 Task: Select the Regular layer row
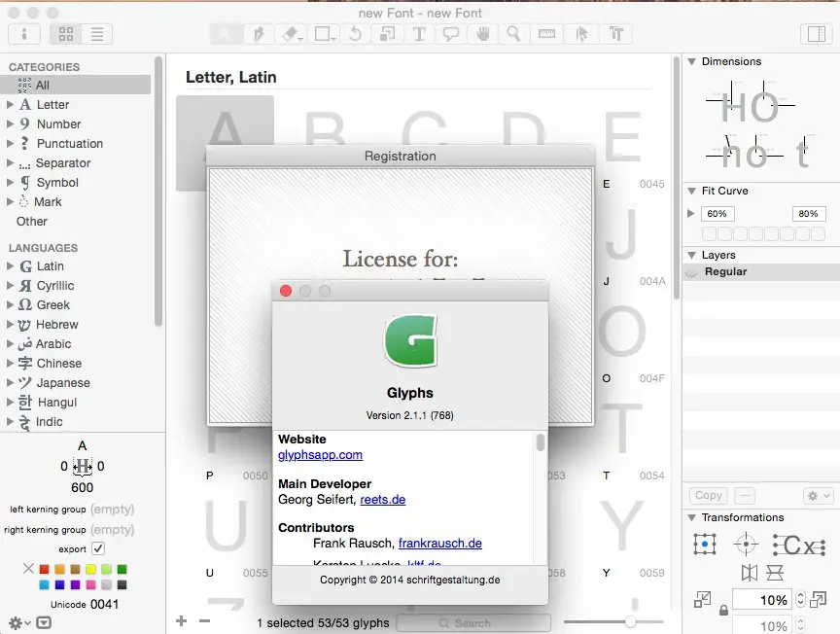click(x=760, y=271)
